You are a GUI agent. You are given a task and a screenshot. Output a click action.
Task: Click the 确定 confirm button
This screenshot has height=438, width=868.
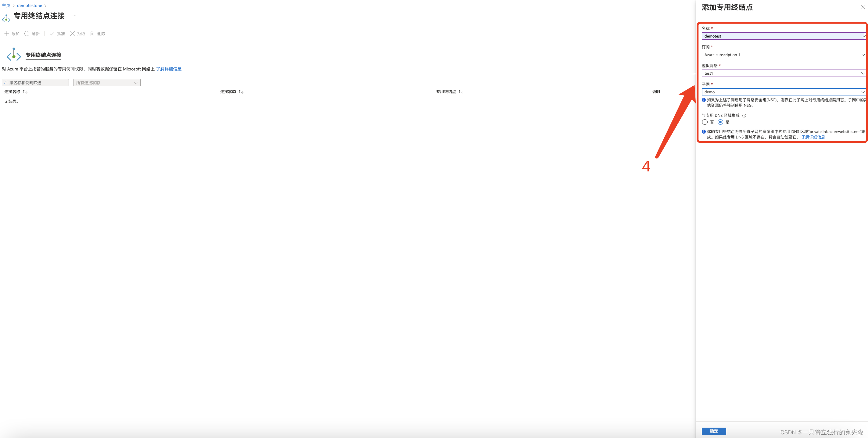tap(714, 431)
